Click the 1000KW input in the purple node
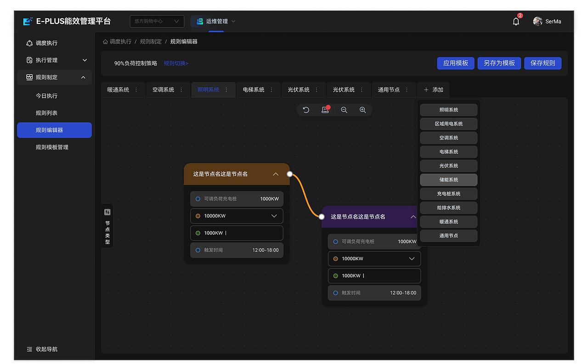This screenshot has height=364, width=588. point(374,275)
